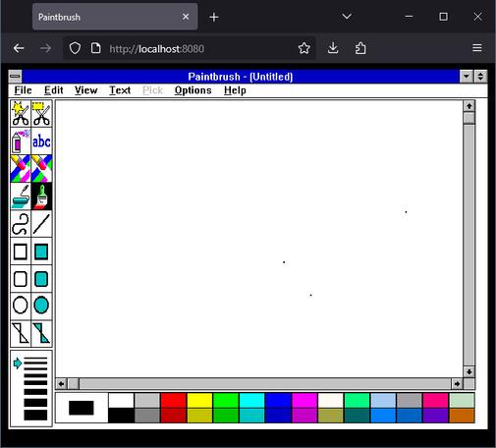Open the Text menu
Screen dimensions: 496x448
click(x=120, y=90)
